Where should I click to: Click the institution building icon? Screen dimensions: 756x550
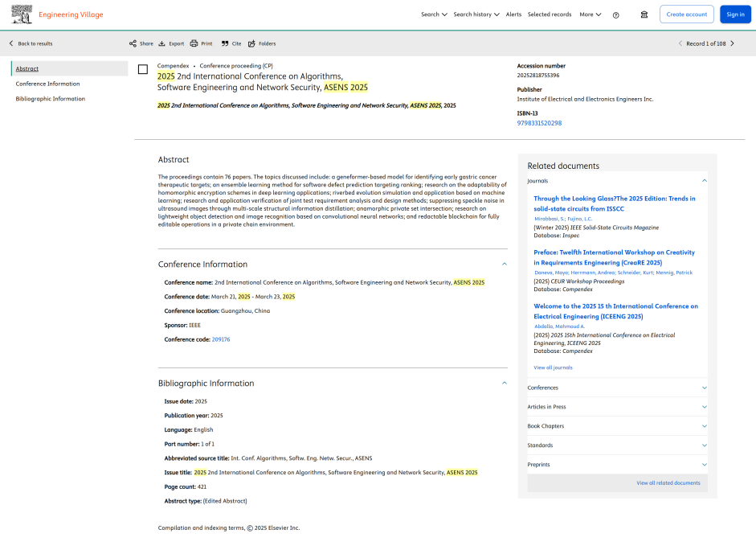coord(644,14)
